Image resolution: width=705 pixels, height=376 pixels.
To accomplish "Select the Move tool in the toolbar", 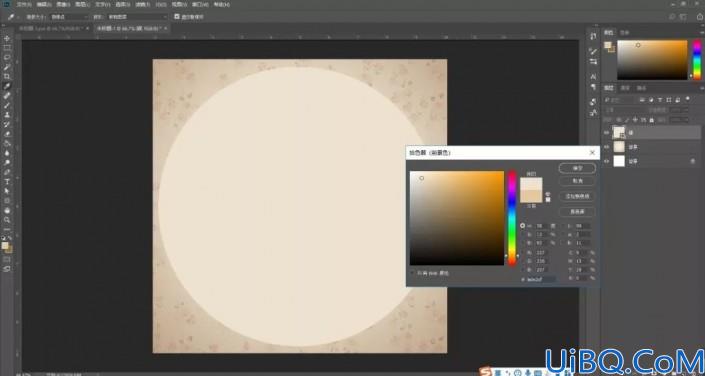I will click(x=7, y=38).
